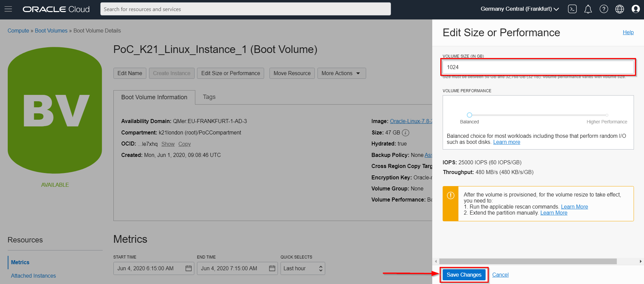Click the panel horizontal scrollbar
Screen dimensions: 644x284
click(x=528, y=261)
